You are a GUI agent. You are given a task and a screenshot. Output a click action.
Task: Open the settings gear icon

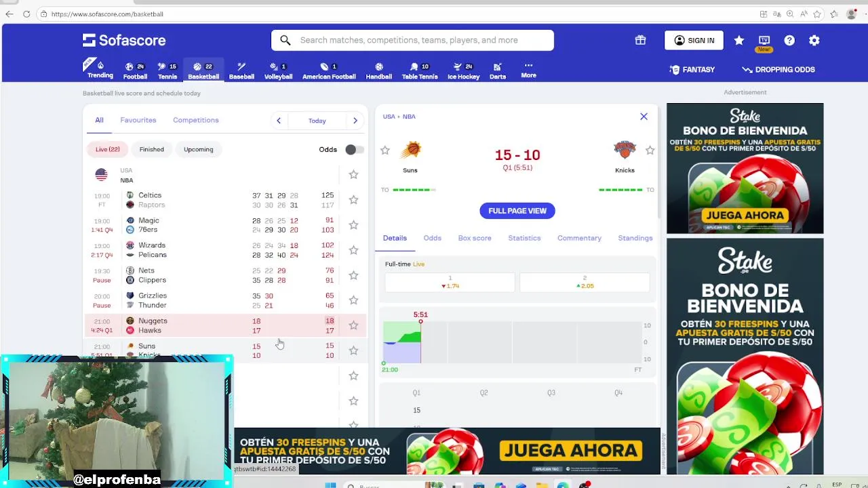[814, 41]
